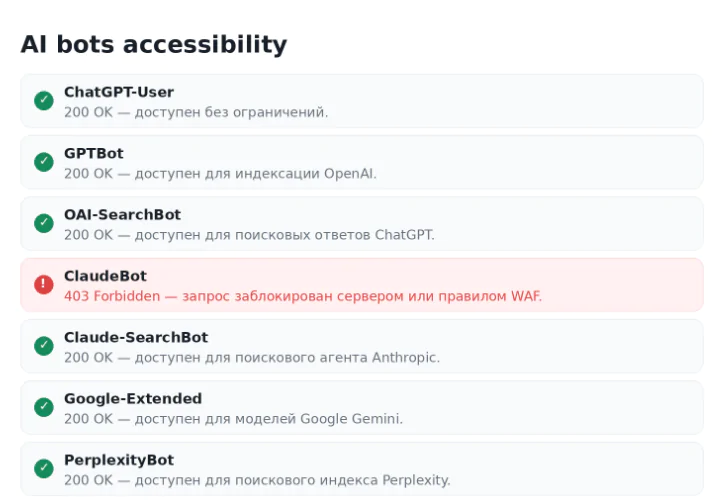
Task: Select the OAI-SearchBot heading
Action: click(x=123, y=214)
